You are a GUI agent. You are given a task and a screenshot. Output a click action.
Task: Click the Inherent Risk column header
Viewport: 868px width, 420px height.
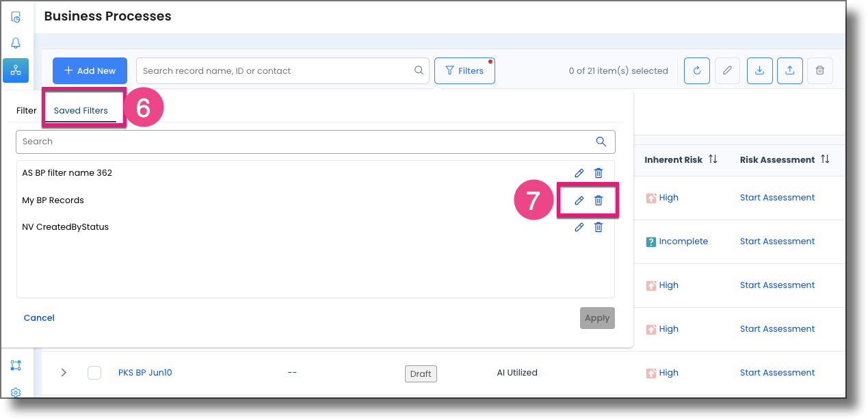tap(673, 159)
